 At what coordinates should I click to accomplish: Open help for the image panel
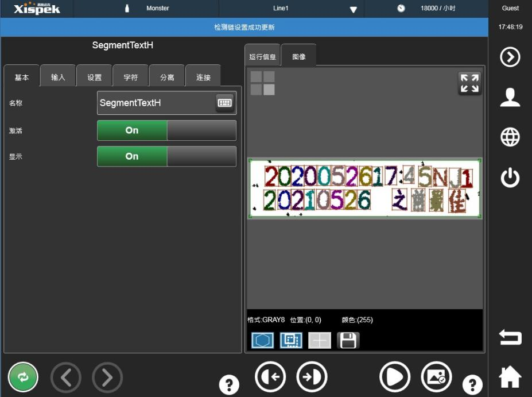pyautogui.click(x=472, y=385)
